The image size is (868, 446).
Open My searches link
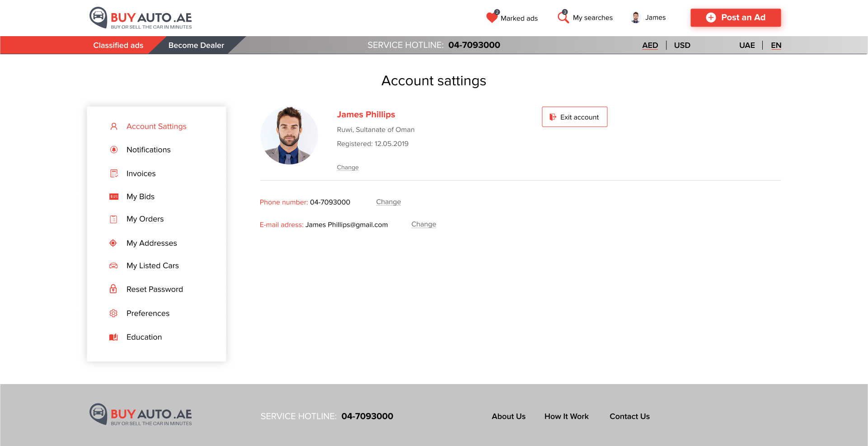tap(593, 18)
